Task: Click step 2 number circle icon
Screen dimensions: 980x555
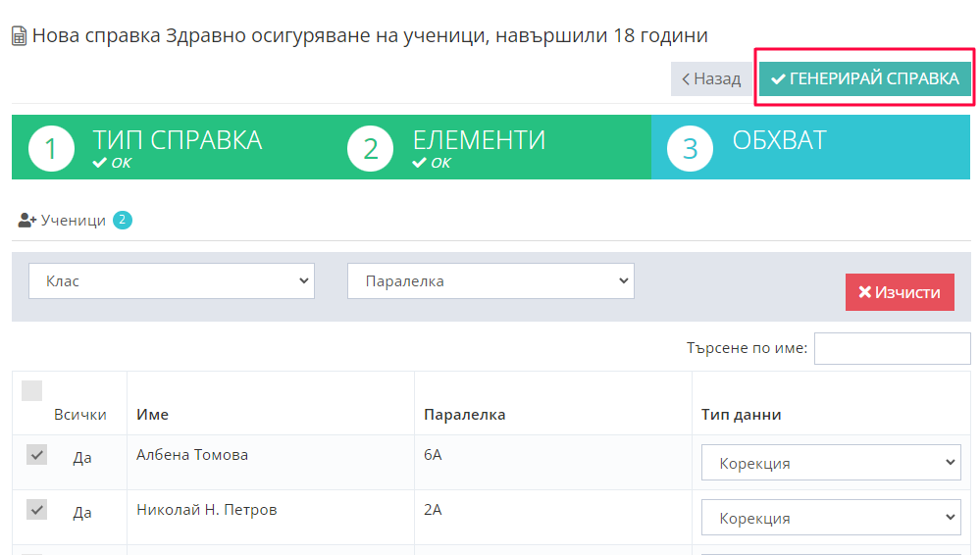Action: (x=371, y=148)
